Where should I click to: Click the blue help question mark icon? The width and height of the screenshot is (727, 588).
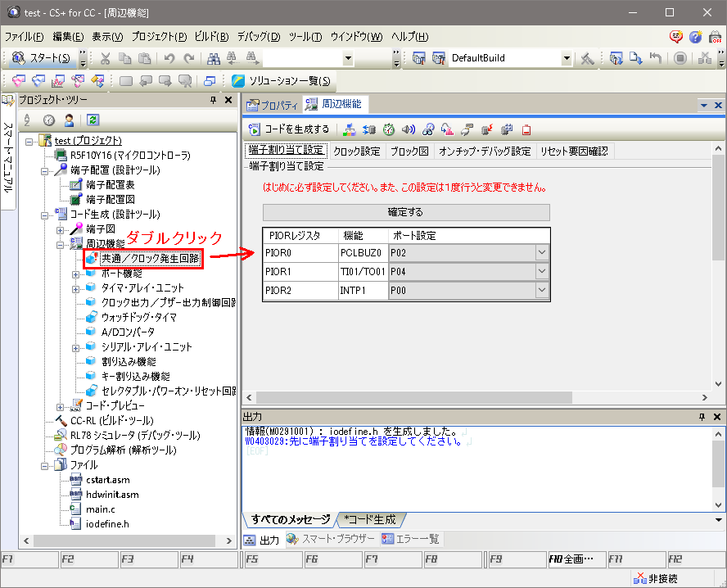point(695,37)
